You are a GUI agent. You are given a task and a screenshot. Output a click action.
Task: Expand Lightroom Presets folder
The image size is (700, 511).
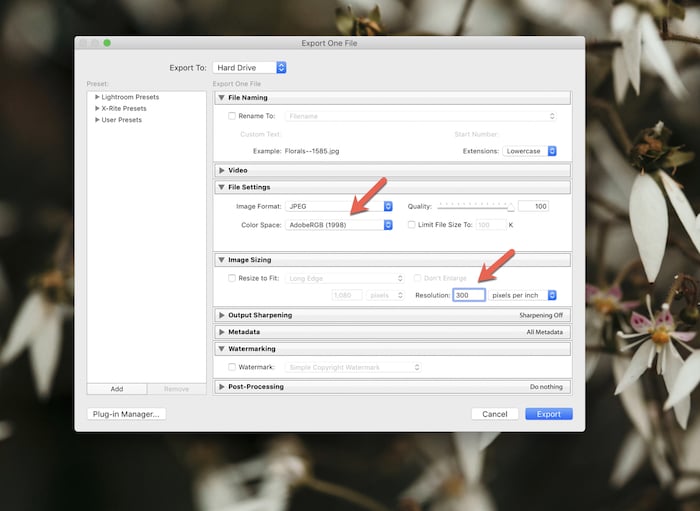click(x=97, y=97)
